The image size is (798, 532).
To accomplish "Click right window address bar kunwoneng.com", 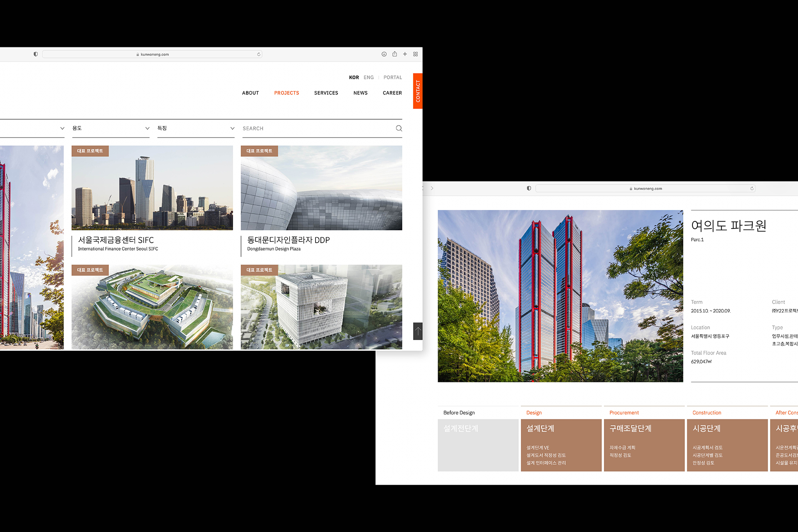I will click(x=645, y=188).
